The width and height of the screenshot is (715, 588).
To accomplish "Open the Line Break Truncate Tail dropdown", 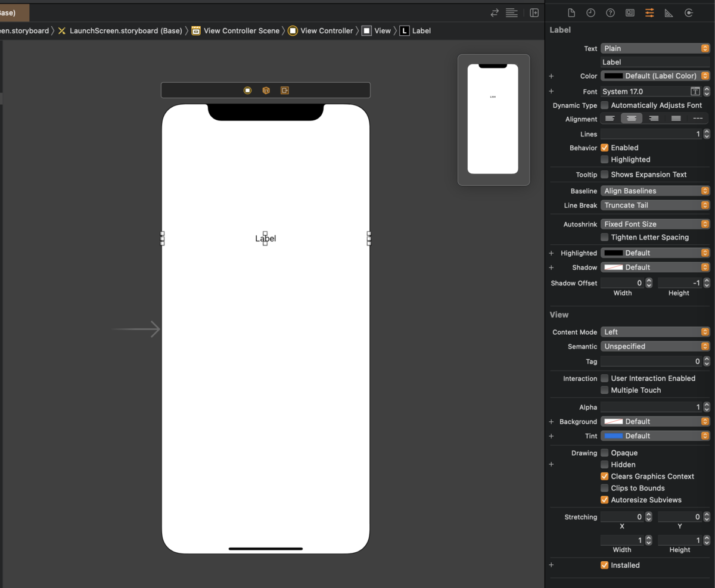I will click(655, 206).
